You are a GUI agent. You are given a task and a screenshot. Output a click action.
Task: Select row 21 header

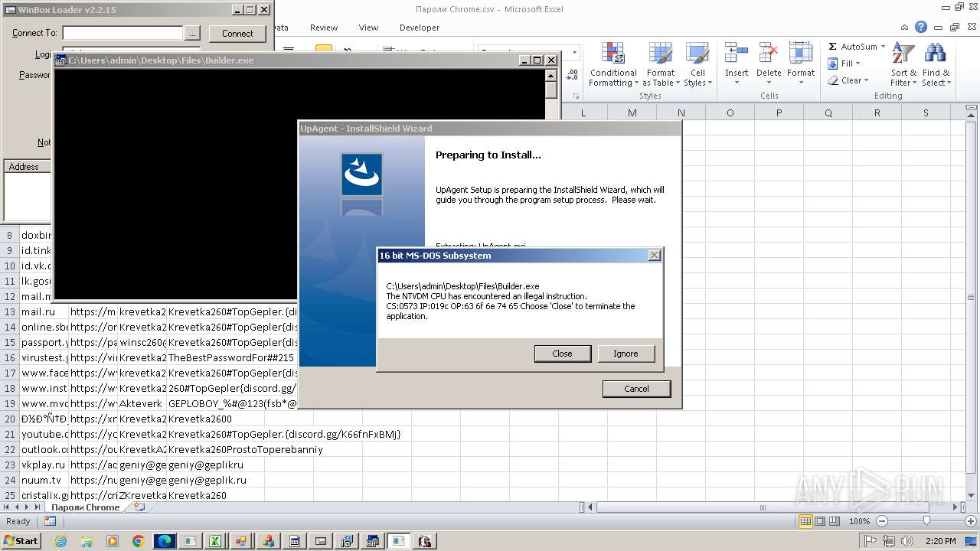[10, 434]
